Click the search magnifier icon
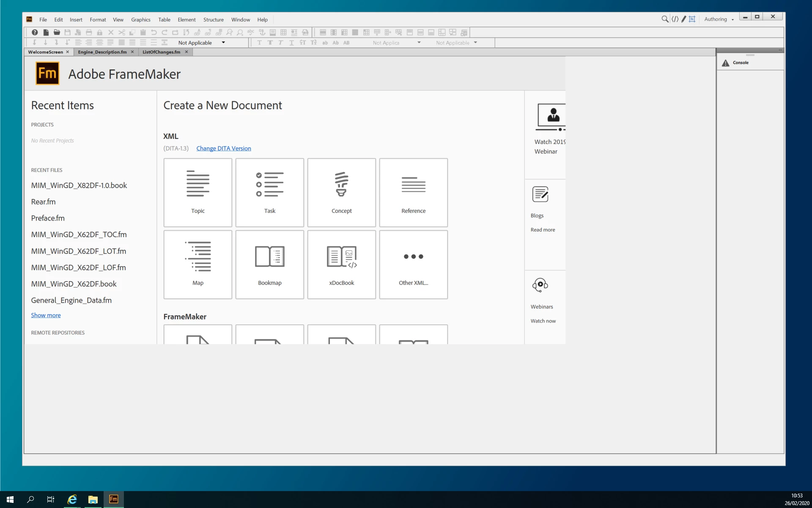This screenshot has width=812, height=508. (x=665, y=19)
